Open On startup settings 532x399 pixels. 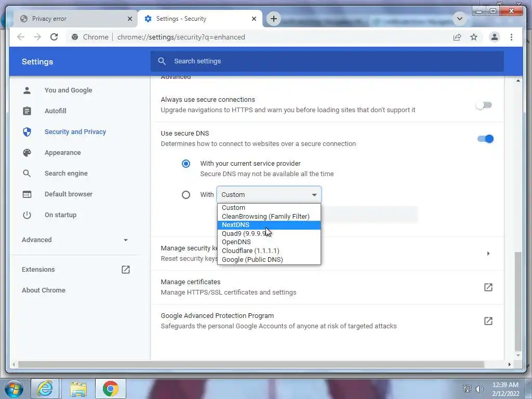[x=60, y=215]
